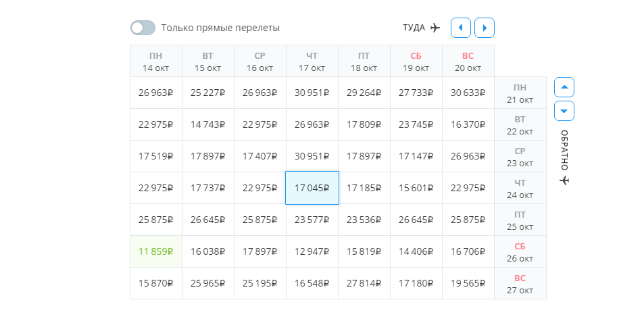Click down arrow for later return dates
Screen dimensions: 644x321
click(x=564, y=111)
